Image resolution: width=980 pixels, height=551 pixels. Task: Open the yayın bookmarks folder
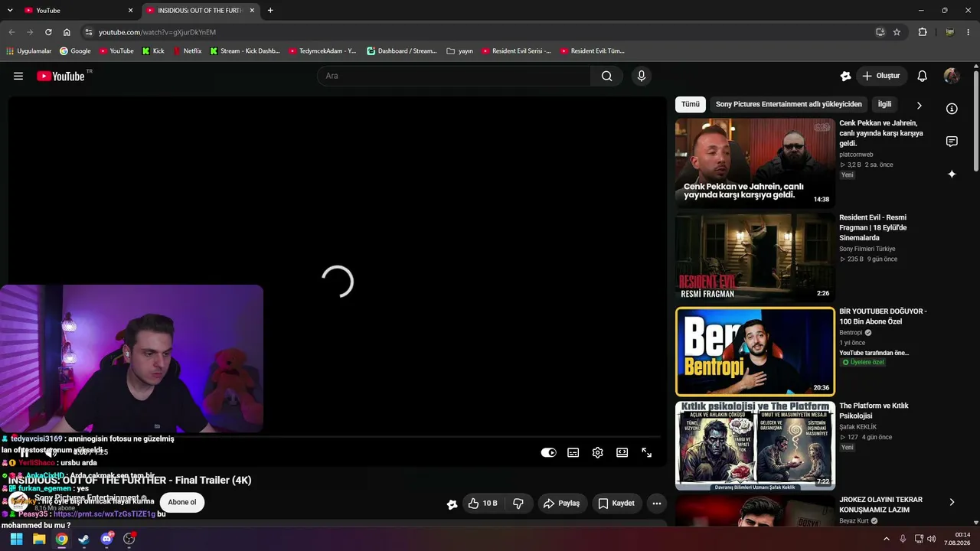point(459,51)
